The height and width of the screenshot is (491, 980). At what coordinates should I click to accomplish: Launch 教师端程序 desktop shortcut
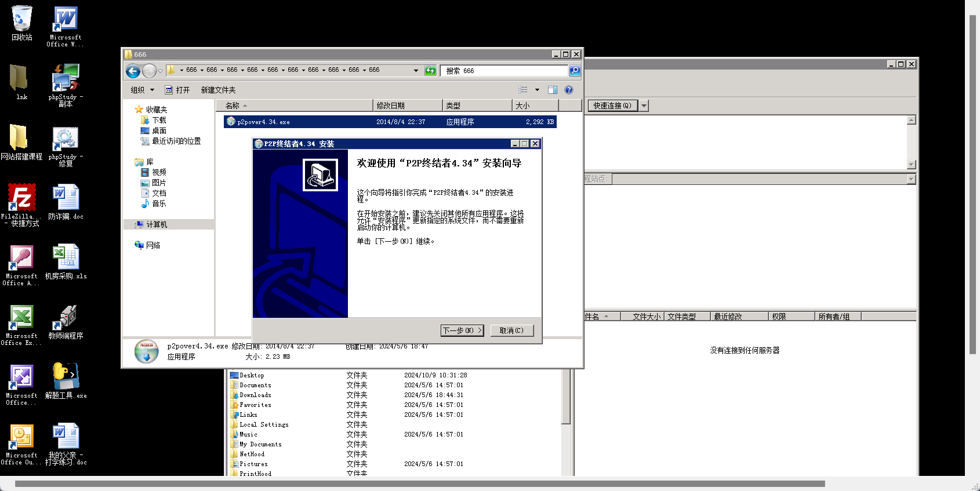click(65, 322)
